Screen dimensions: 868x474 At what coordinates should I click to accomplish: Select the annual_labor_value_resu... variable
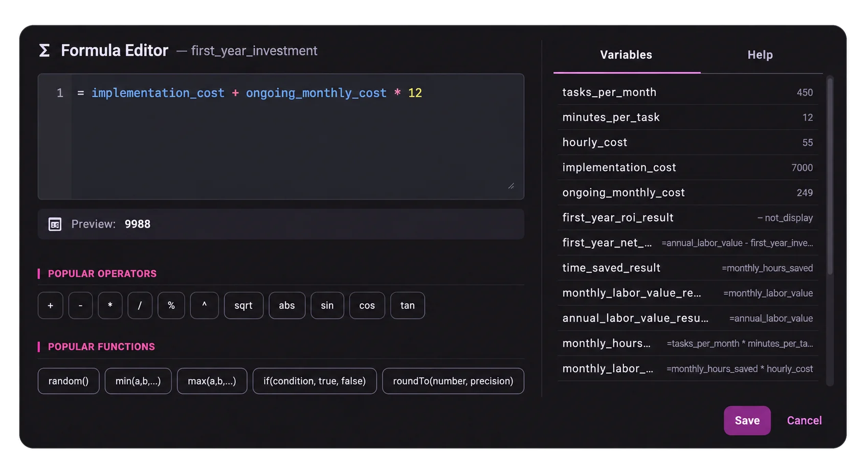(687, 318)
